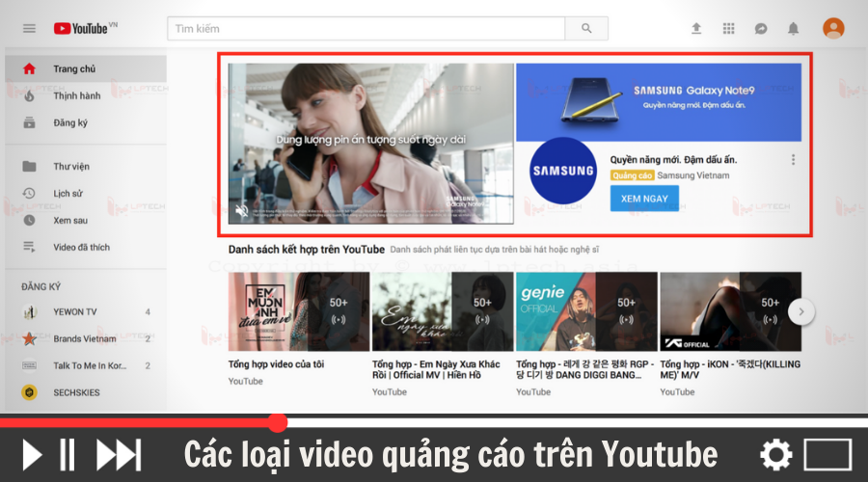
Task: Open Em Ngày Xưa Khác Rồi mix thumbnail
Action: [x=443, y=311]
